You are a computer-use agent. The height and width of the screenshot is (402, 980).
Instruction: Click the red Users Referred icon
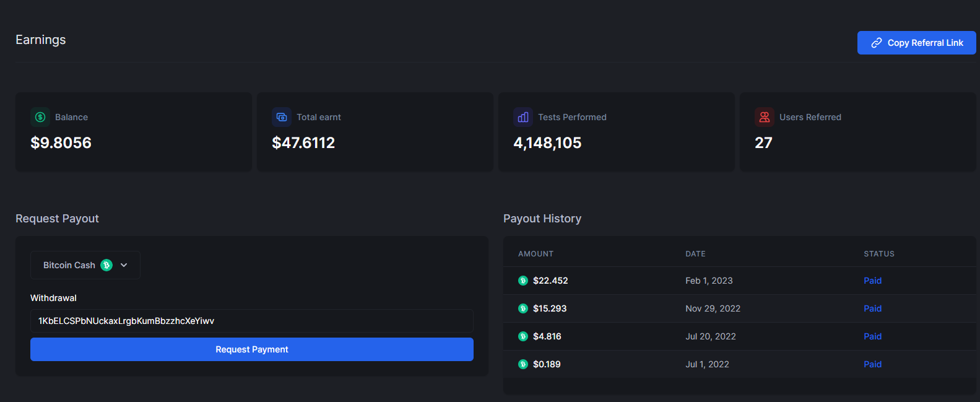coord(765,117)
